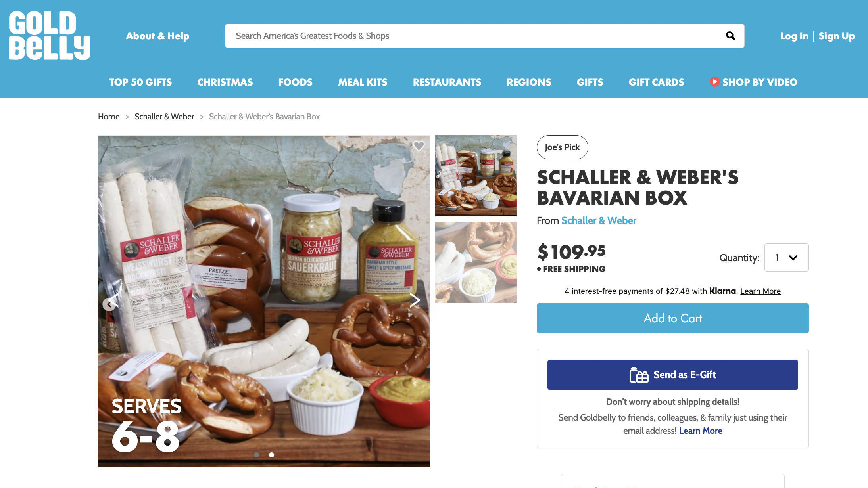
Task: Click the search magnifier icon
Action: [x=730, y=36]
